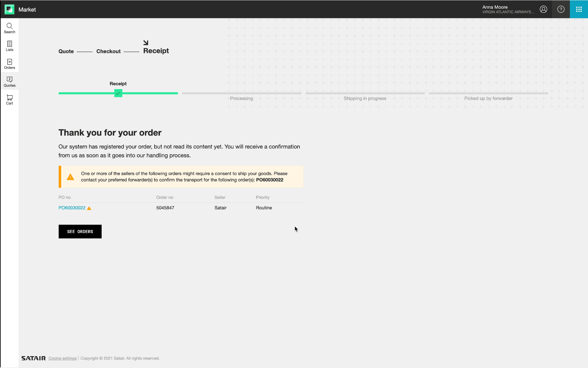
Task: Click the Quote breadcrumb step
Action: point(66,51)
